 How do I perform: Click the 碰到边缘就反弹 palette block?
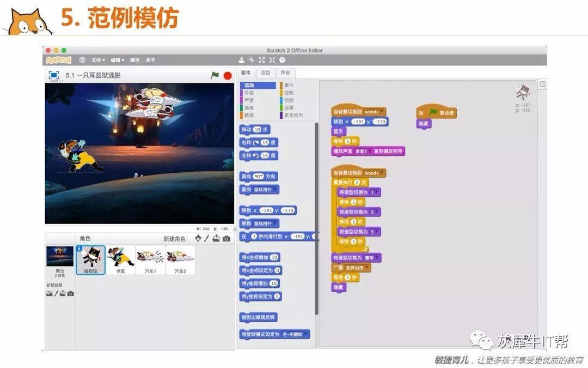coord(259,317)
